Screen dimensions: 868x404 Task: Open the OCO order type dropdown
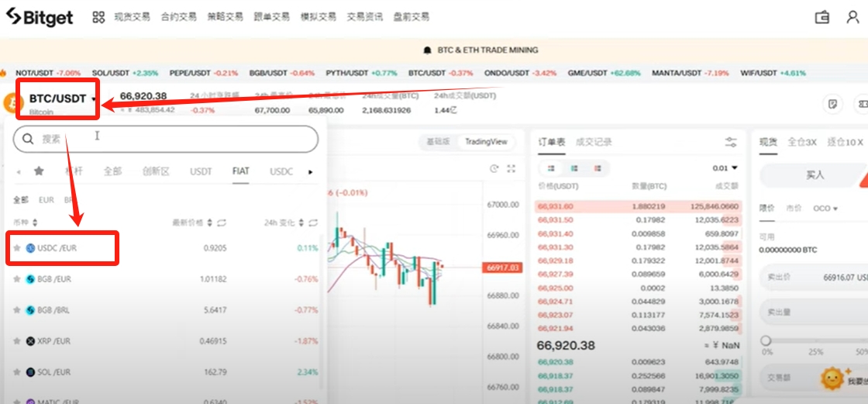(825, 209)
